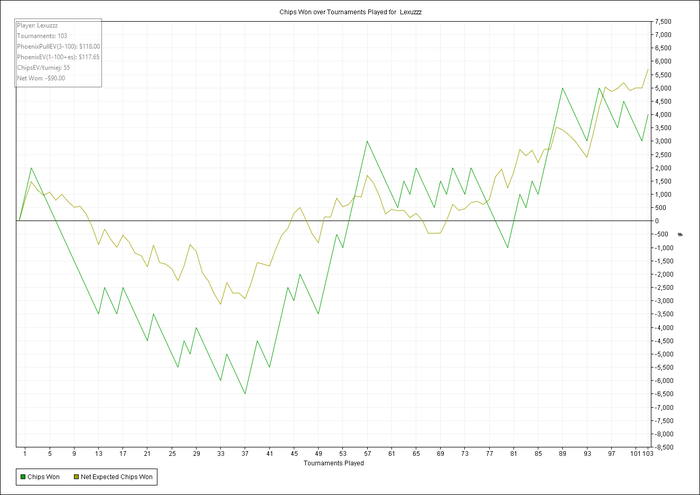
Task: Select the Net Expected Chips Won label
Action: point(117,477)
